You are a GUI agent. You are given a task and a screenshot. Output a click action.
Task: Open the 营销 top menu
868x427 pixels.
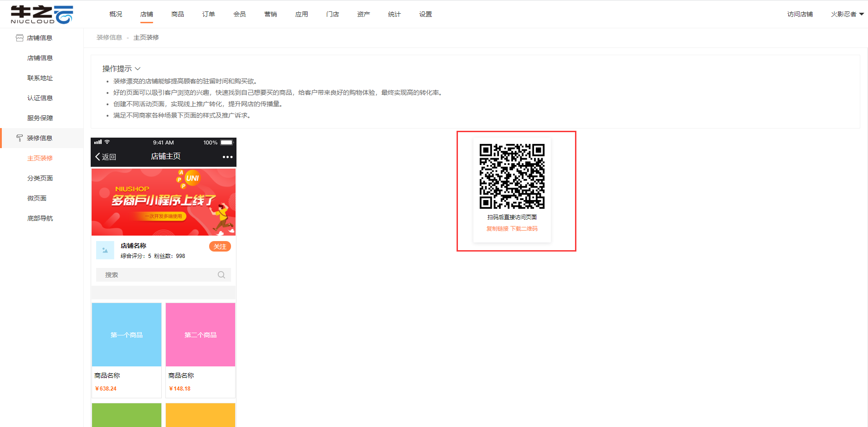tap(271, 14)
